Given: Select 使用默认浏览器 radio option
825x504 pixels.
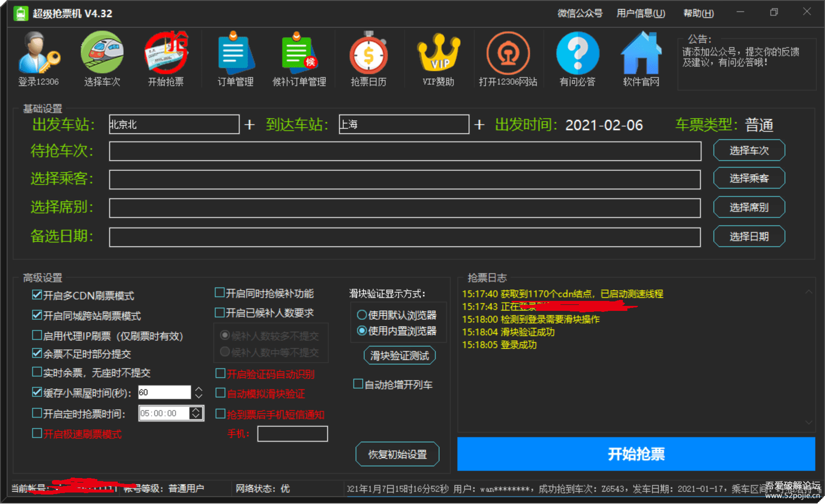Looking at the screenshot, I should click(x=362, y=315).
